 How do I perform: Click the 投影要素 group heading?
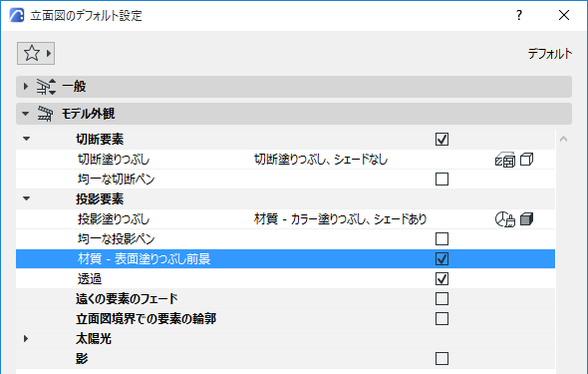(x=100, y=198)
